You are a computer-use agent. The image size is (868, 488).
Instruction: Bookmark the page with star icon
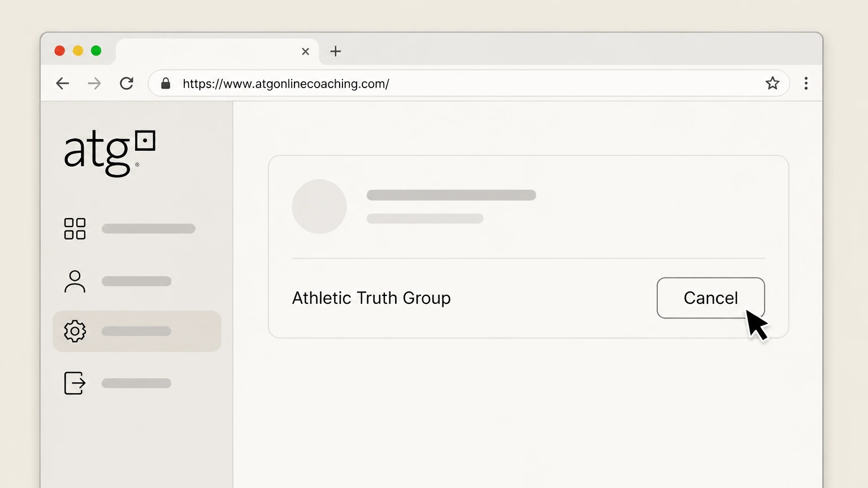click(x=772, y=84)
